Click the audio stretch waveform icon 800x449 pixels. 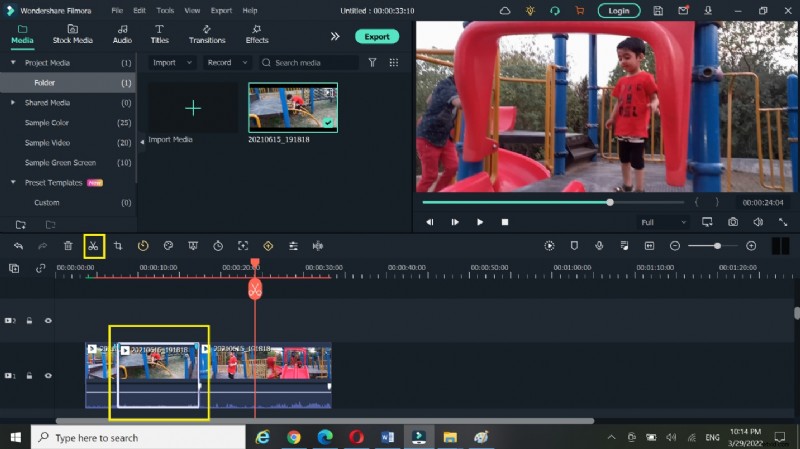coord(318,246)
